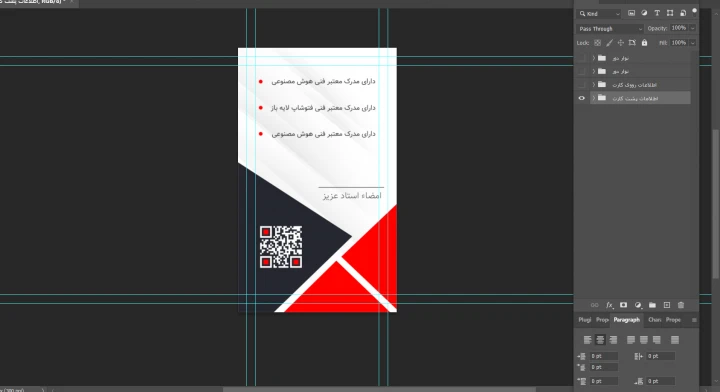720x392 pixels.
Task: Add a layer style with fx icon
Action: pyautogui.click(x=609, y=305)
